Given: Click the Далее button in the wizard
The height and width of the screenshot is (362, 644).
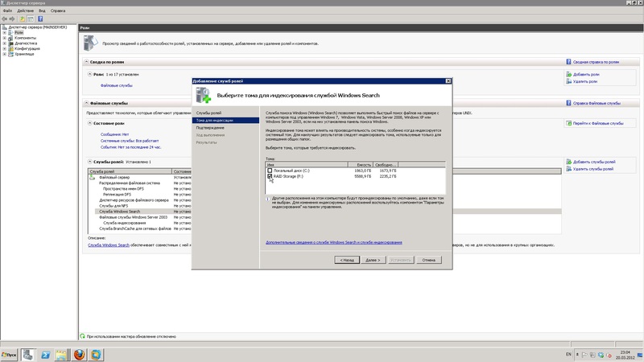Looking at the screenshot, I should point(373,260).
